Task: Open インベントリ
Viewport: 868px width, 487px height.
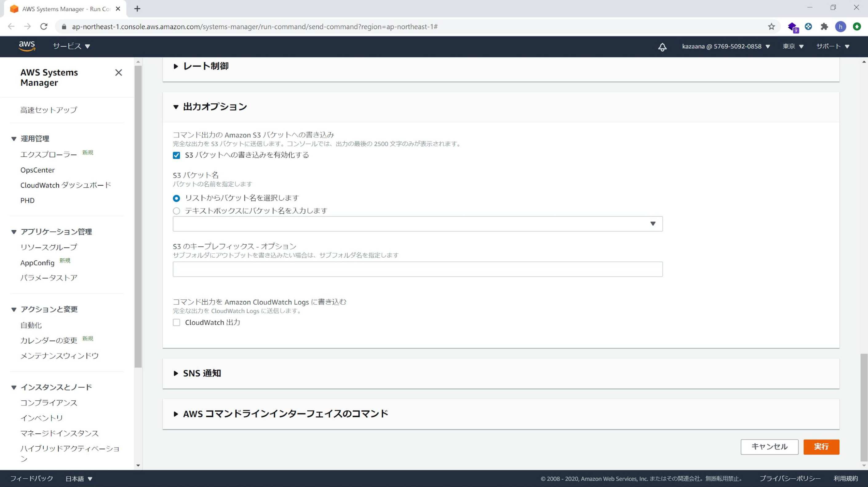Action: coord(42,418)
